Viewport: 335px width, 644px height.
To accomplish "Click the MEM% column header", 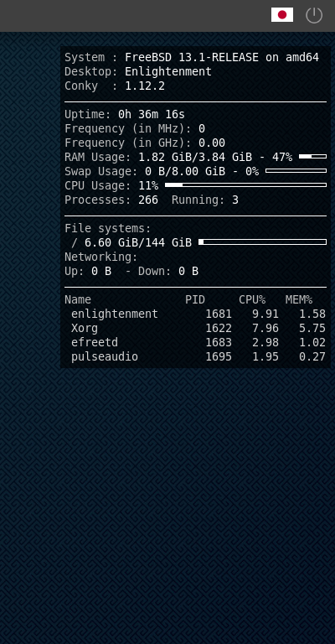I will pos(299,300).
